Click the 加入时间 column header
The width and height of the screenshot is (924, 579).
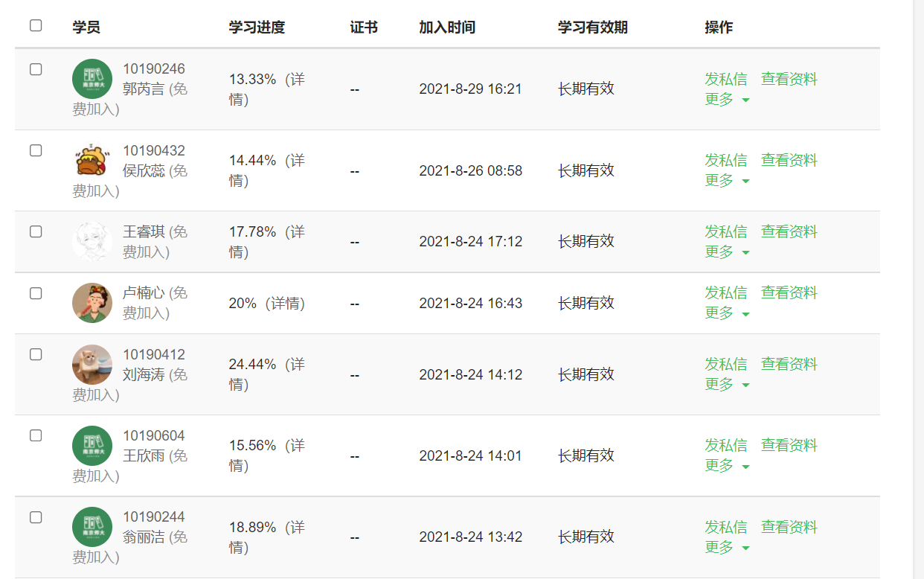click(446, 28)
